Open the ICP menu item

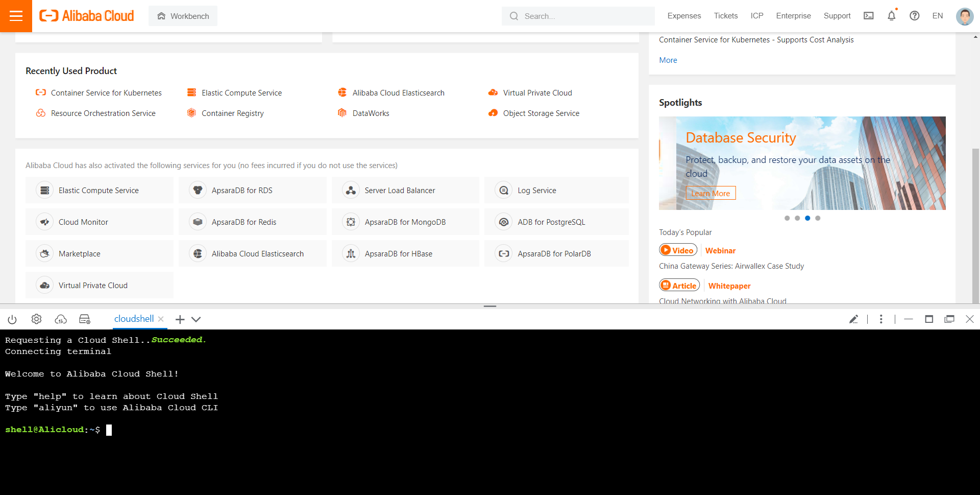(x=756, y=16)
